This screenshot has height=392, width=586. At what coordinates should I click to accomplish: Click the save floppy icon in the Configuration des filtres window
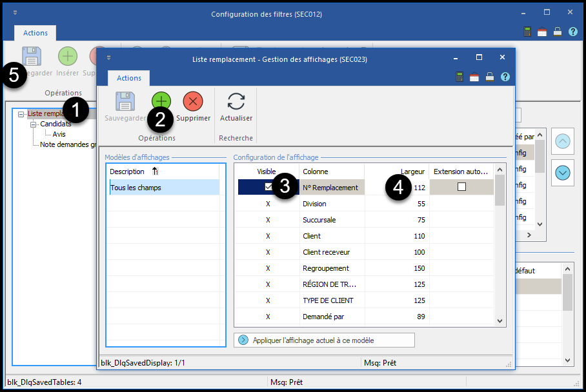click(32, 56)
